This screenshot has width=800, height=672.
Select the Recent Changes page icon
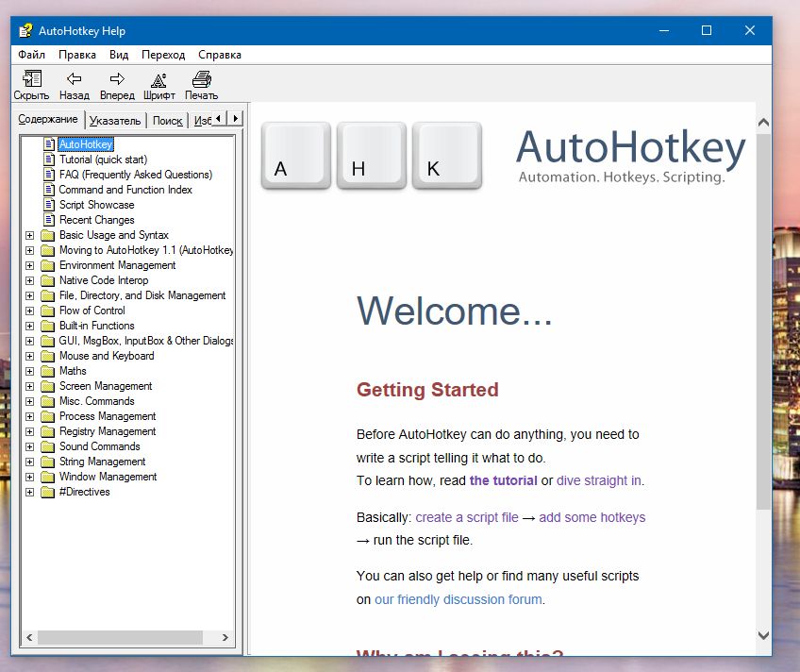50,220
